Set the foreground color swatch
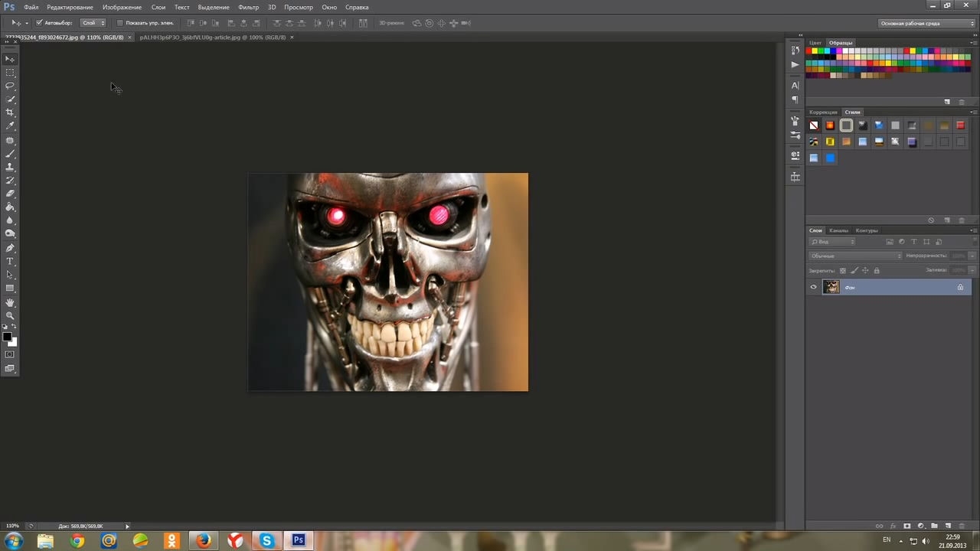980x551 pixels. click(7, 337)
